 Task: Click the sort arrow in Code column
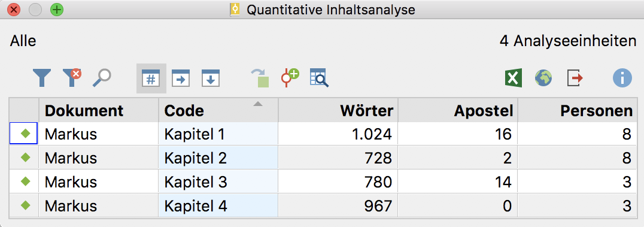click(258, 104)
